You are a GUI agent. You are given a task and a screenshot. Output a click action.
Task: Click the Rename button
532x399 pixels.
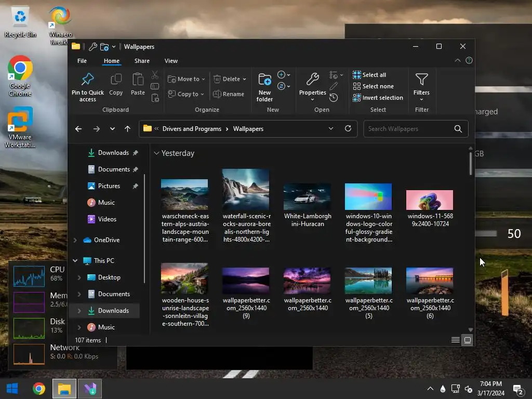(229, 94)
